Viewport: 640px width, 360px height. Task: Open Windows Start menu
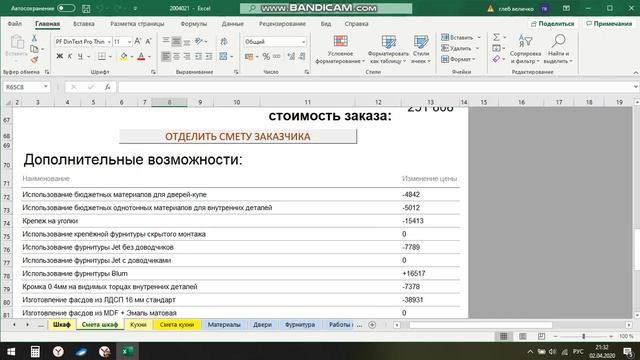[11, 351]
